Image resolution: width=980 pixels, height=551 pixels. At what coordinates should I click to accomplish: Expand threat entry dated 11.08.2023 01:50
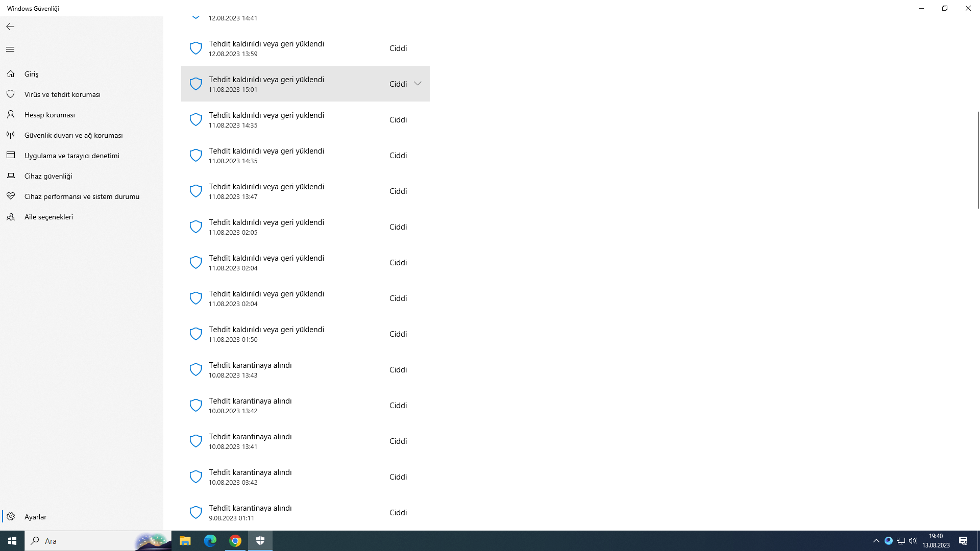(305, 334)
